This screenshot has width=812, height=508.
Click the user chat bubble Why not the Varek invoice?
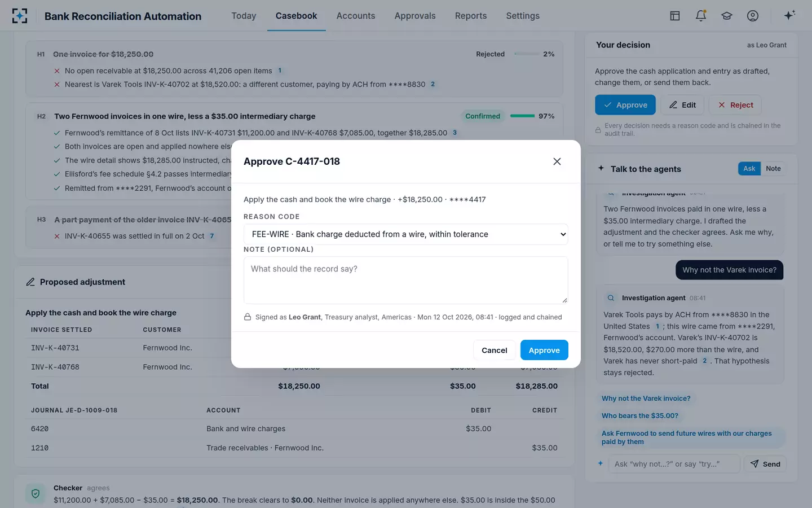729,270
